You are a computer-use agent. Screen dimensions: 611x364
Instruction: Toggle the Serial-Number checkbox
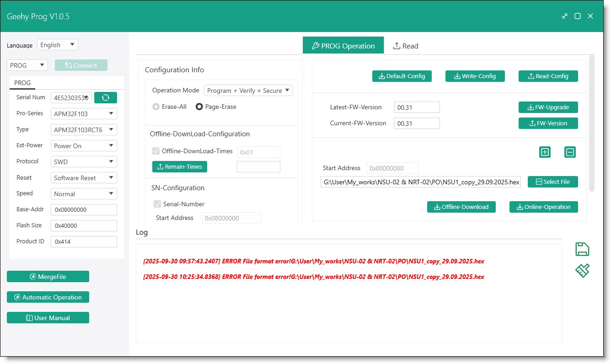[x=157, y=204]
